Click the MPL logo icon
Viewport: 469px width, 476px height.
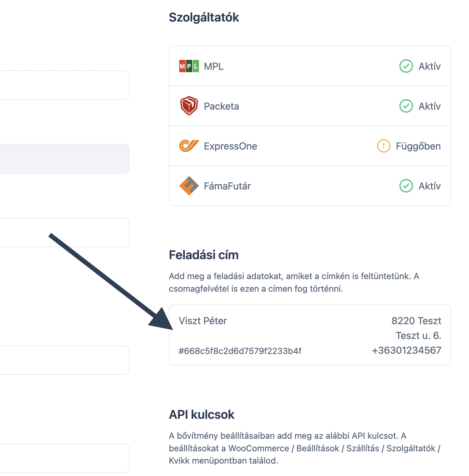[x=189, y=66]
